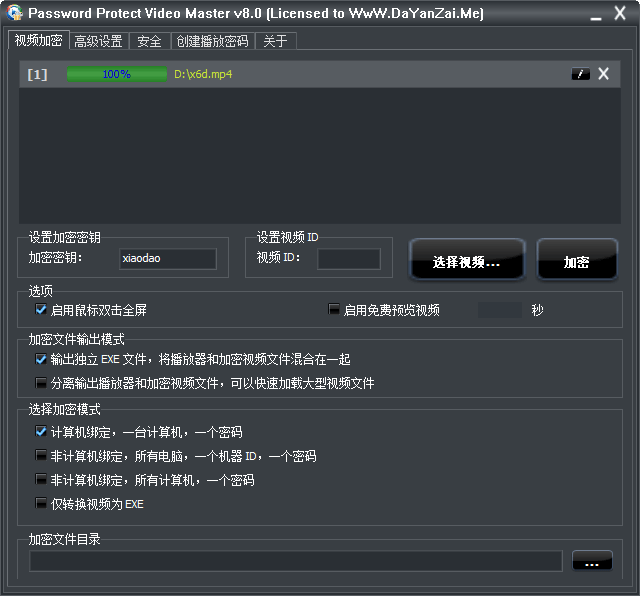This screenshot has width=640, height=596.
Task: Close the Password Protect Video Master window
Action: (620, 15)
